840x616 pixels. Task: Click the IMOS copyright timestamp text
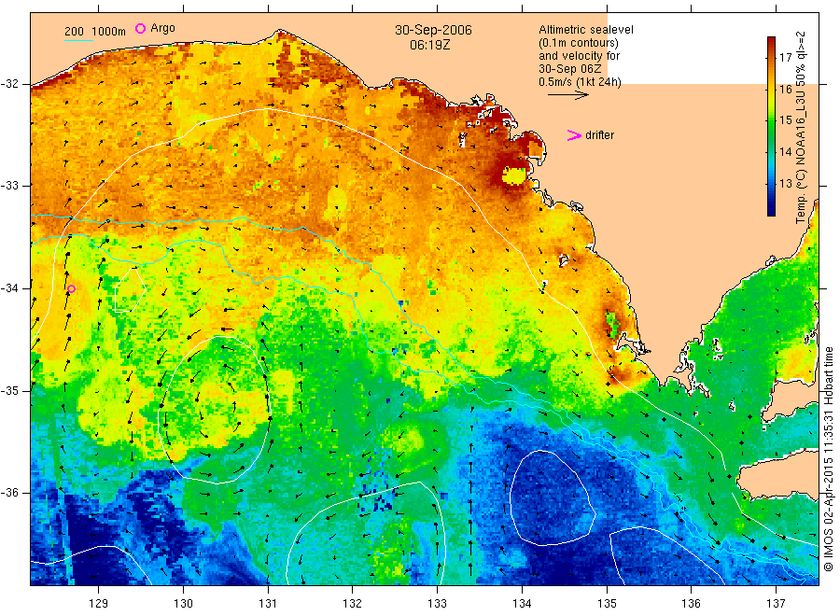click(x=828, y=459)
